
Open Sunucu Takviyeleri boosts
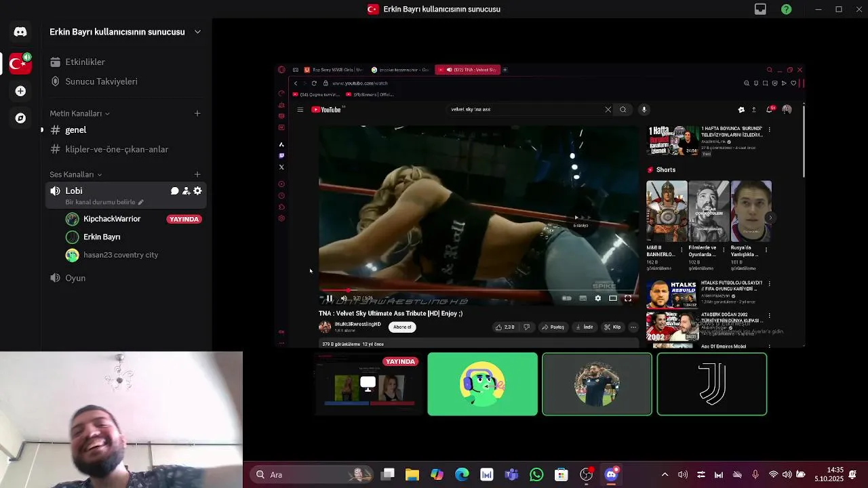pyautogui.click(x=101, y=81)
